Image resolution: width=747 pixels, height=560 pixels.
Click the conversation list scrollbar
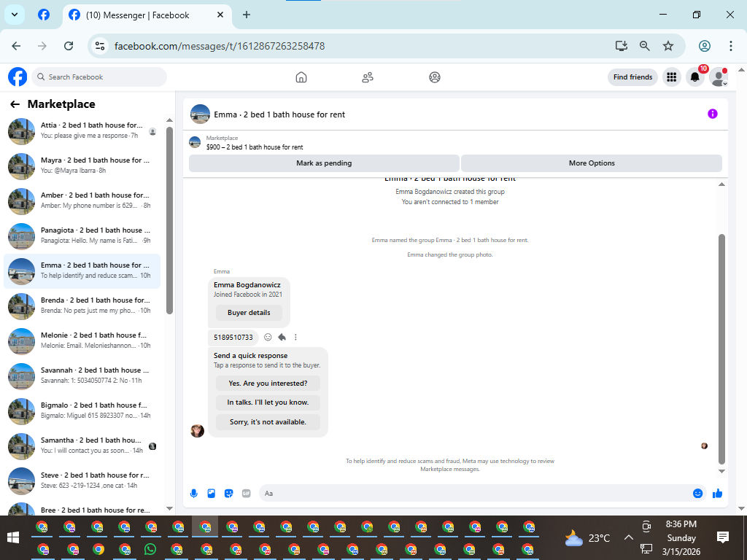[169, 220]
